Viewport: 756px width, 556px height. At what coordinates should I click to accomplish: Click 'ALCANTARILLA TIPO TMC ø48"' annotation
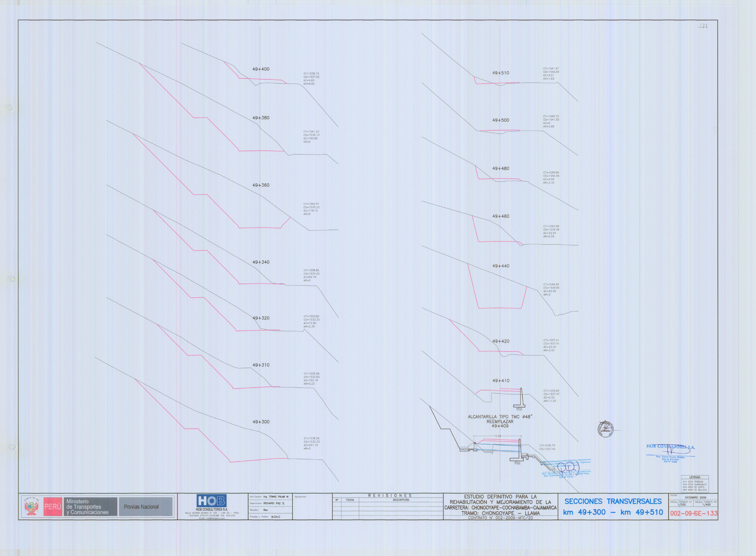click(500, 417)
